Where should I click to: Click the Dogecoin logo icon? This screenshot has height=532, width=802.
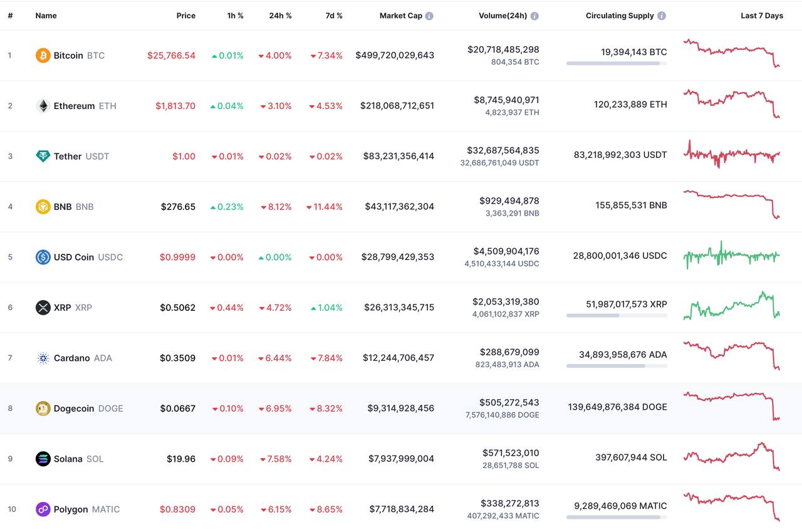coord(43,409)
